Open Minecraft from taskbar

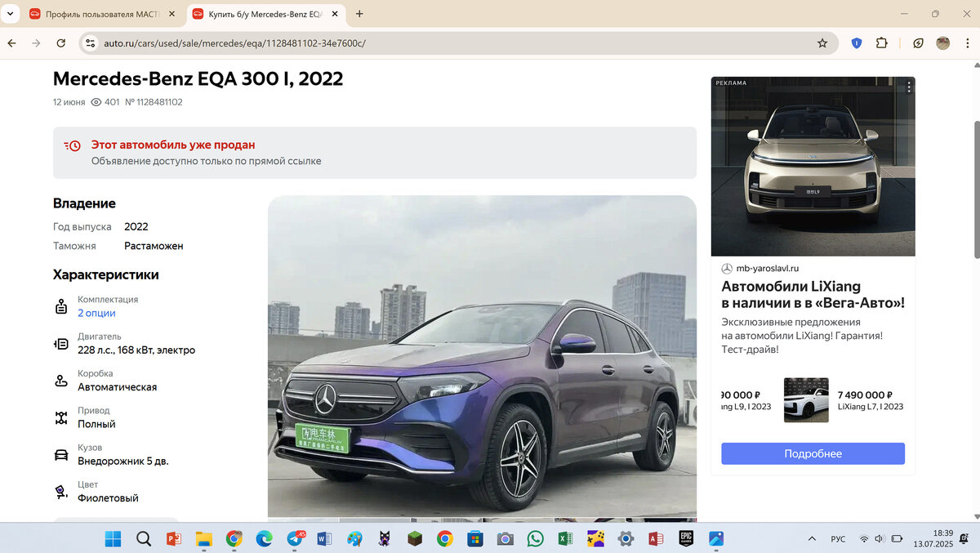[x=415, y=538]
